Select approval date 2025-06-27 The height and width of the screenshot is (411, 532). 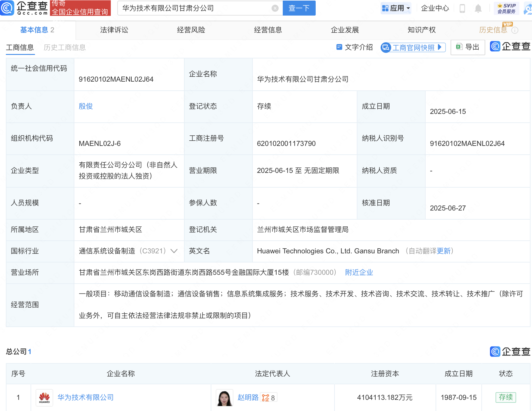point(448,208)
